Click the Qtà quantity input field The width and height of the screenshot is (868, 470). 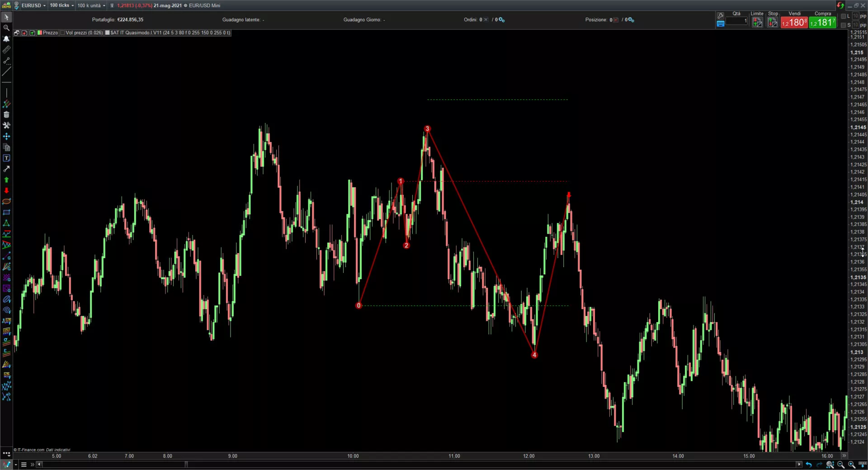[737, 21]
